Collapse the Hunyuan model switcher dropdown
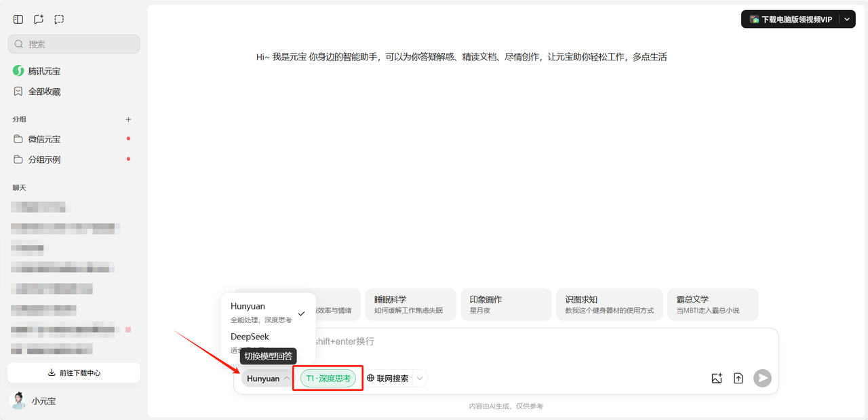 point(268,379)
